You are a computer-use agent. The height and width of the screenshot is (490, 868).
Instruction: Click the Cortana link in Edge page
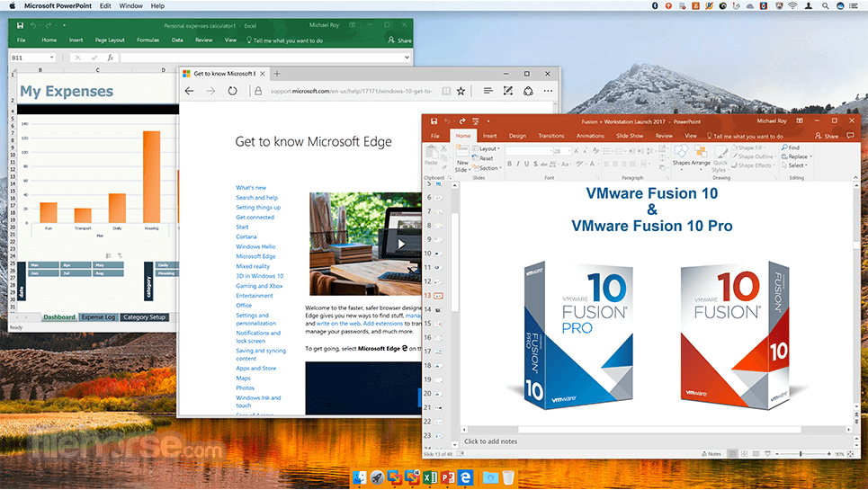246,236
